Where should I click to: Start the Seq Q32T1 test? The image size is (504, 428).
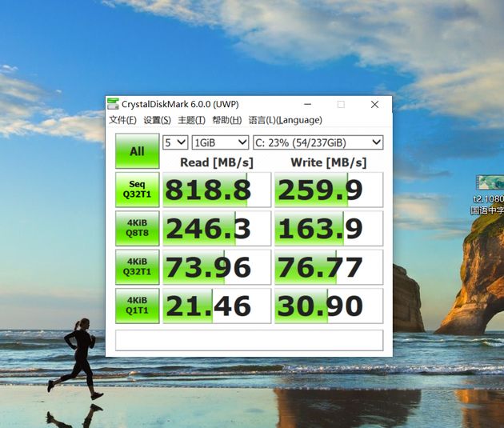point(137,190)
